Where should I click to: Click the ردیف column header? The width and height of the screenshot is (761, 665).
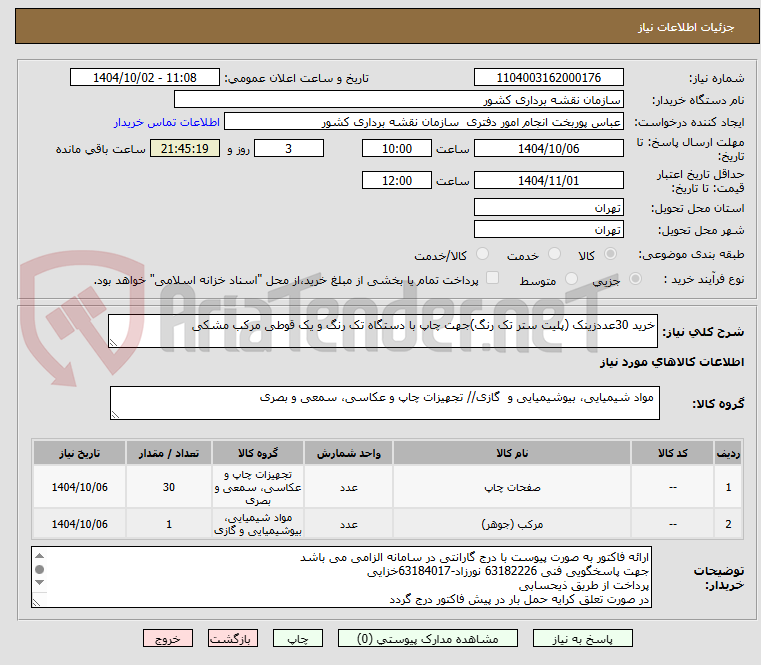coord(728,453)
